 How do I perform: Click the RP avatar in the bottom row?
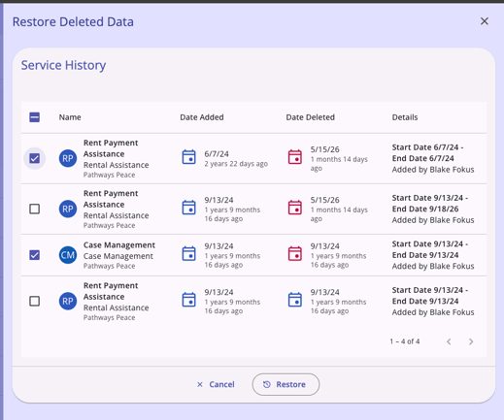(x=68, y=302)
